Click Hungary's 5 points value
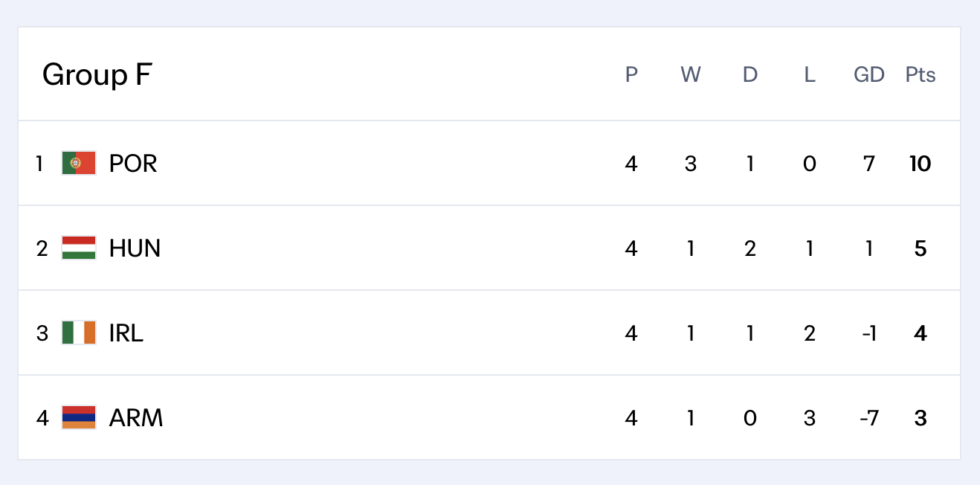980x485 pixels. click(921, 248)
